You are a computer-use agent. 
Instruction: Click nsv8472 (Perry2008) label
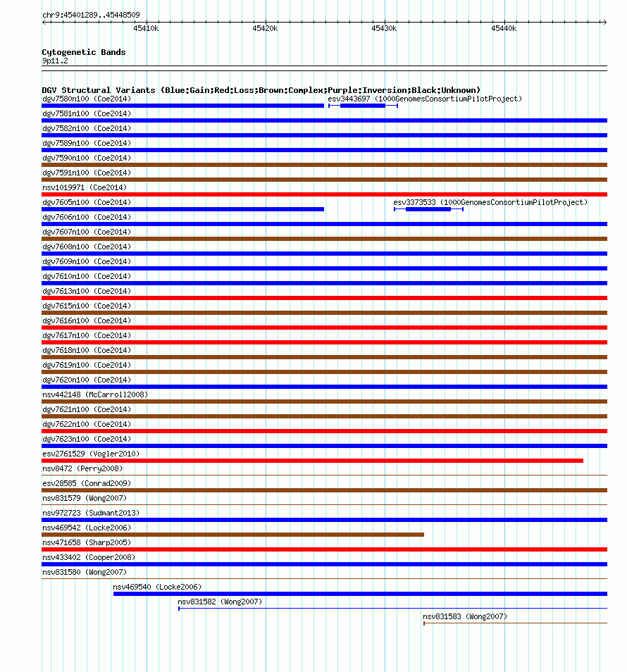tap(82, 468)
